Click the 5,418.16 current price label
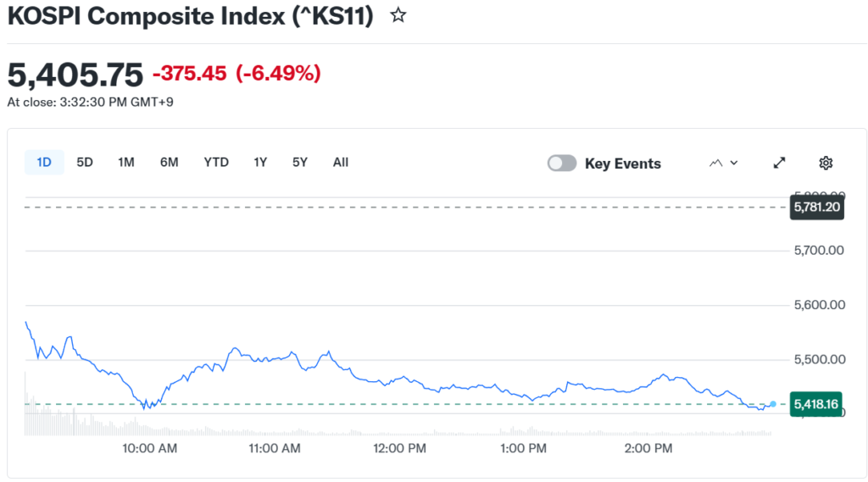Screen dimensions: 868x482 816,404
